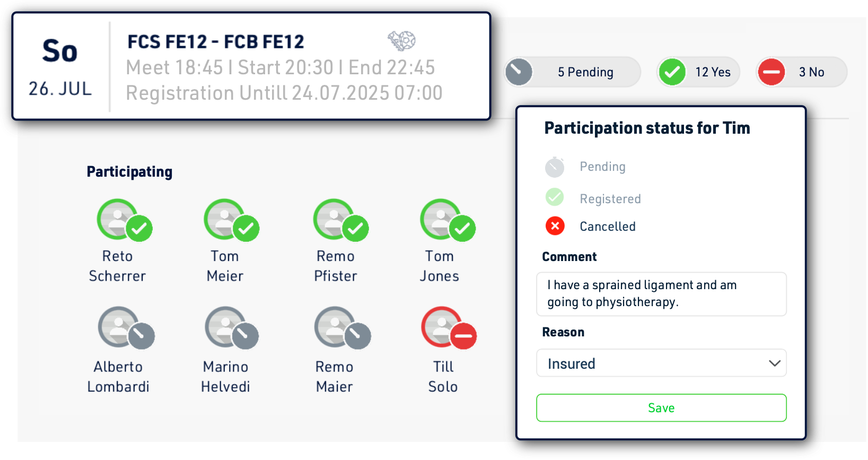This screenshot has height=460, width=868.
Task: Click the comment text field
Action: pos(661,294)
